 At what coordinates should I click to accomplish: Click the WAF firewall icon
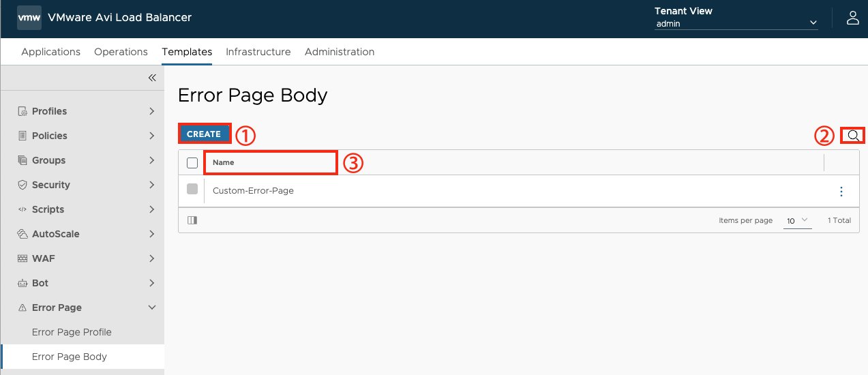pyautogui.click(x=23, y=258)
